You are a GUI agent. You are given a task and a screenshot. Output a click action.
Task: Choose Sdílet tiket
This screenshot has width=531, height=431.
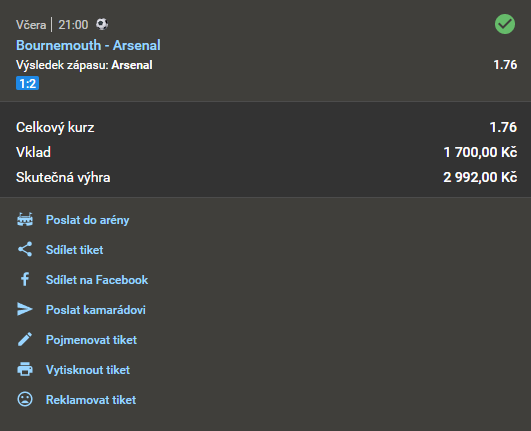click(x=75, y=250)
